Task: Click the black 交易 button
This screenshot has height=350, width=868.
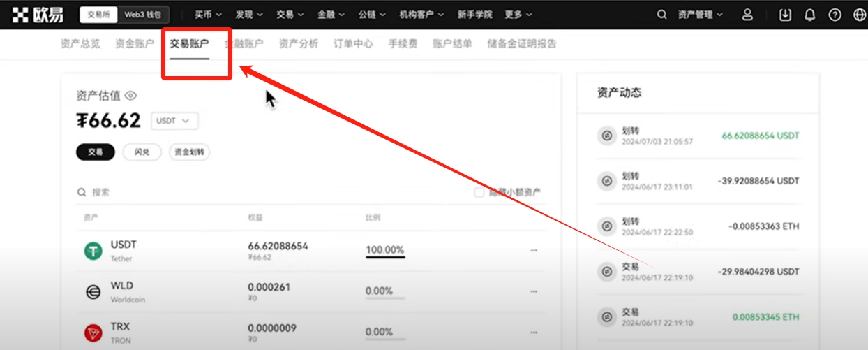Action: 95,152
